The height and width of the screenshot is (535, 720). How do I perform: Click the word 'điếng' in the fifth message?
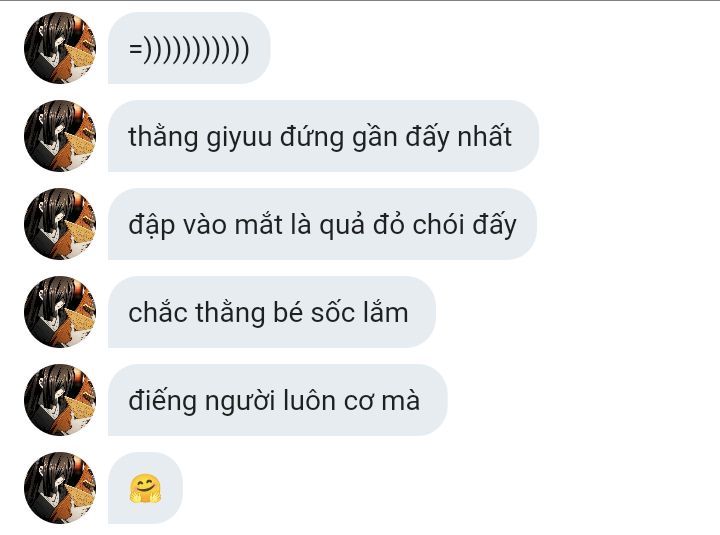[163, 401]
